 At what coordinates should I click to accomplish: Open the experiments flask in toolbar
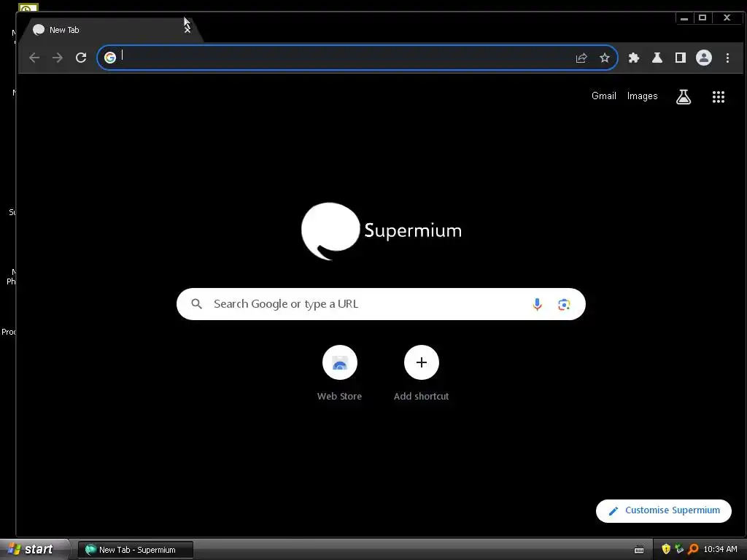pyautogui.click(x=657, y=58)
